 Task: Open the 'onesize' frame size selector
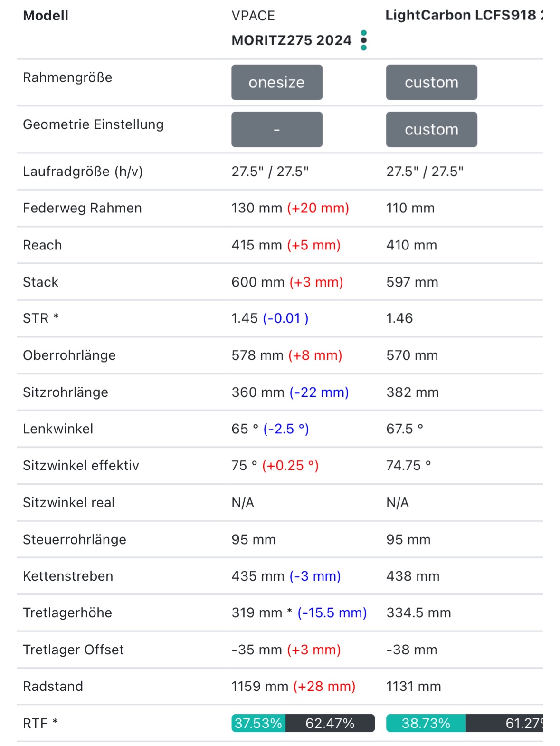[277, 82]
